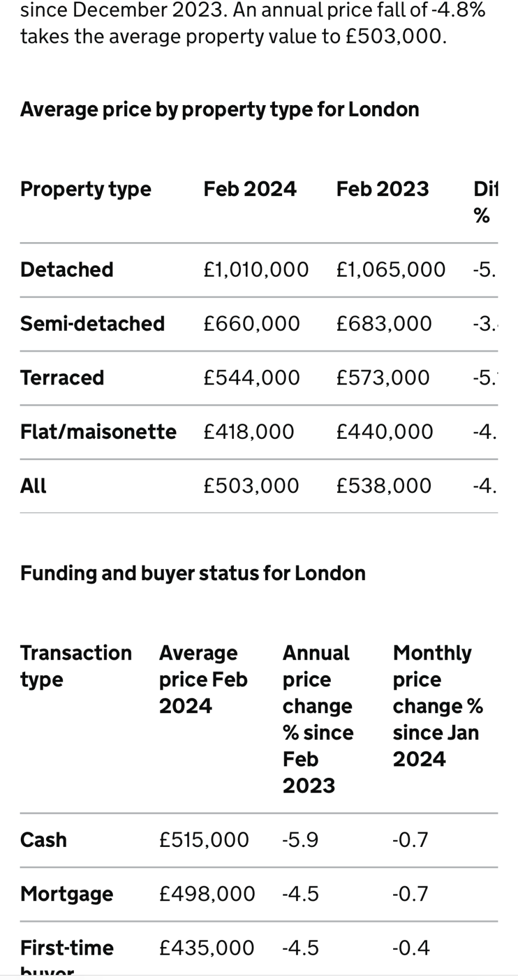Click the £683,000 price cell
Image resolution: width=518 pixels, height=980 pixels.
click(x=384, y=324)
